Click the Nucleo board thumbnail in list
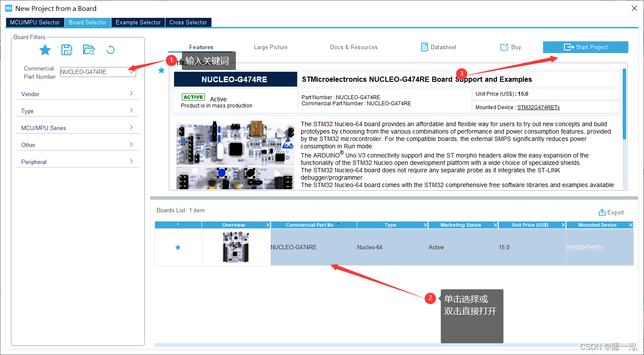The height and width of the screenshot is (355, 644). point(235,247)
